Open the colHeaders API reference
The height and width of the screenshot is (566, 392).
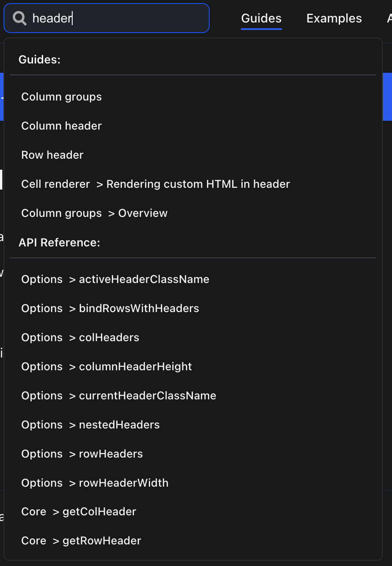click(x=80, y=337)
